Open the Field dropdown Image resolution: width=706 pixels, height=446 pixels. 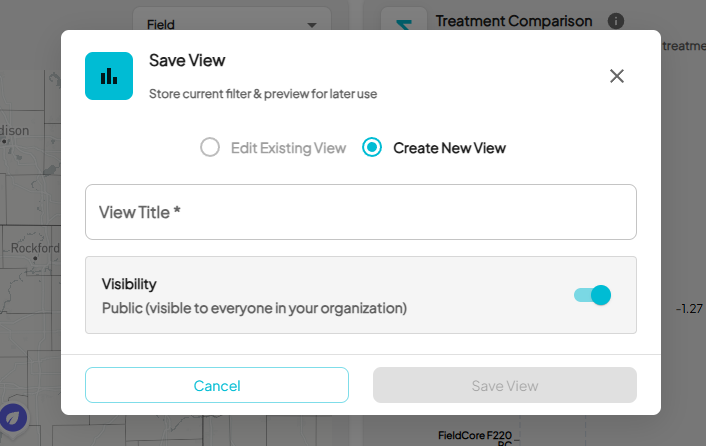[x=231, y=23]
